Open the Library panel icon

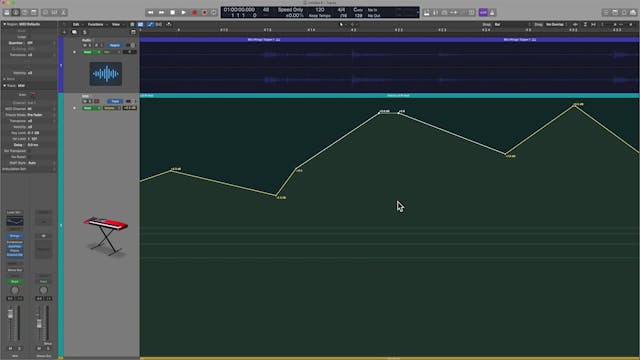click(7, 13)
